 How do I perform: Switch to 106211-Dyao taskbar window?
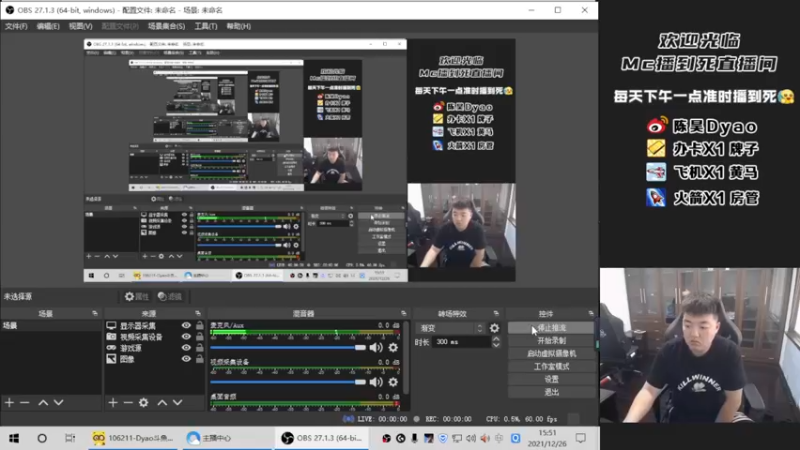coord(134,438)
